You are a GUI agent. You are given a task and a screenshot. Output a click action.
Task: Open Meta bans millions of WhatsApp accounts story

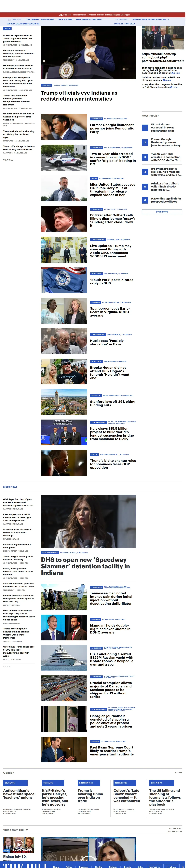coord(18,54)
